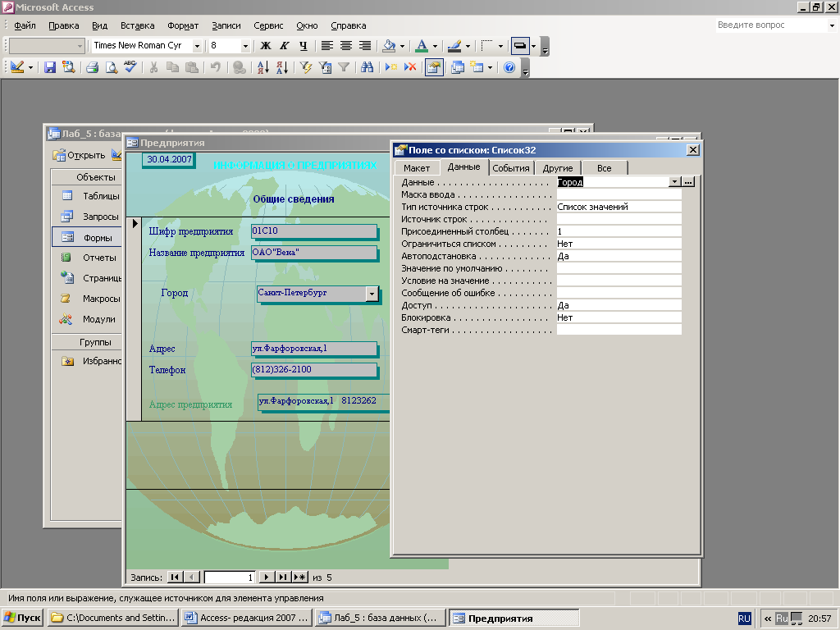This screenshot has height=630, width=840.
Task: Open the font size dropdown
Action: click(245, 46)
